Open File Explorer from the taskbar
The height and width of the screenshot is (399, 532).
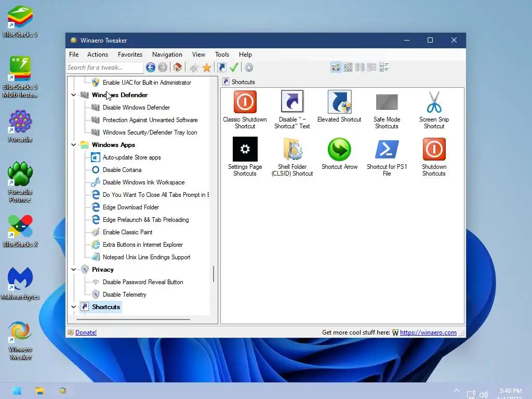pos(39,391)
